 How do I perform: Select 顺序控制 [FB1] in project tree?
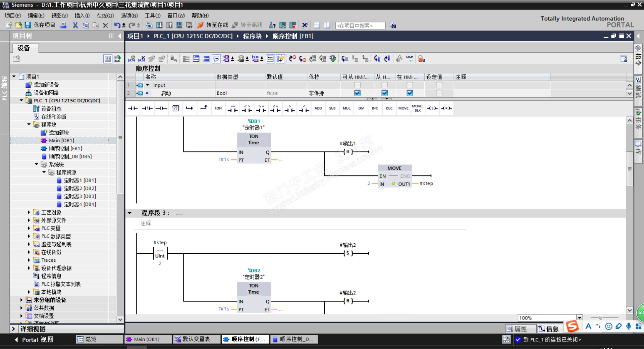coord(65,148)
